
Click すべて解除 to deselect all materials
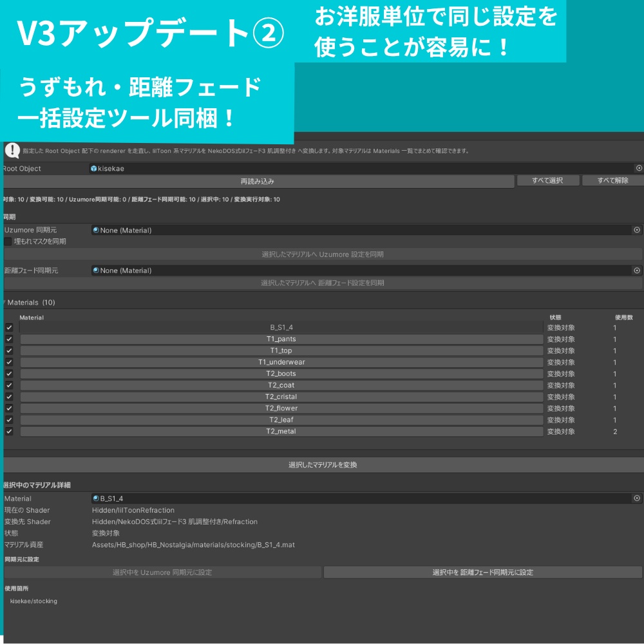pyautogui.click(x=614, y=180)
